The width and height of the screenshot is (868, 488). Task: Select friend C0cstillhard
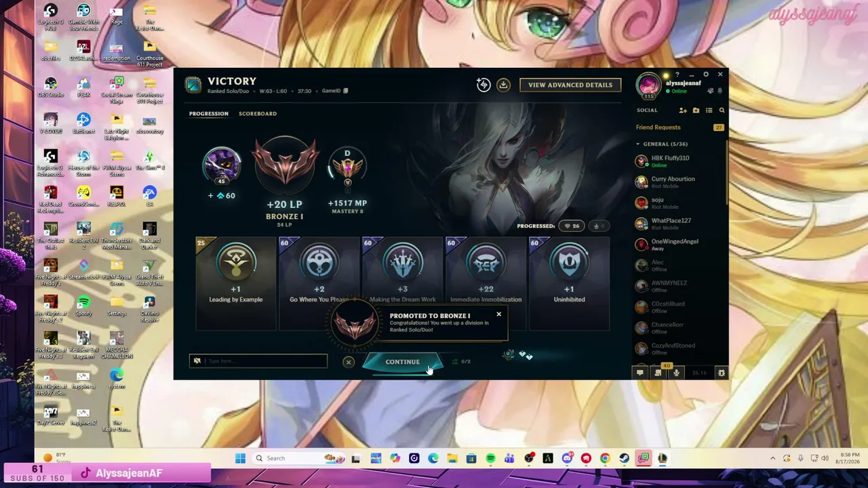(679, 307)
